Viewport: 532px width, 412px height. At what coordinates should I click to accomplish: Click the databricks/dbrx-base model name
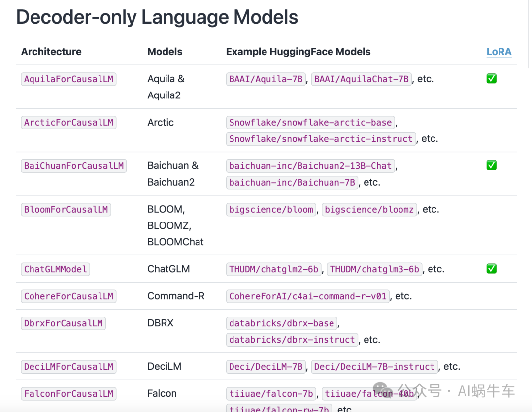pos(282,323)
